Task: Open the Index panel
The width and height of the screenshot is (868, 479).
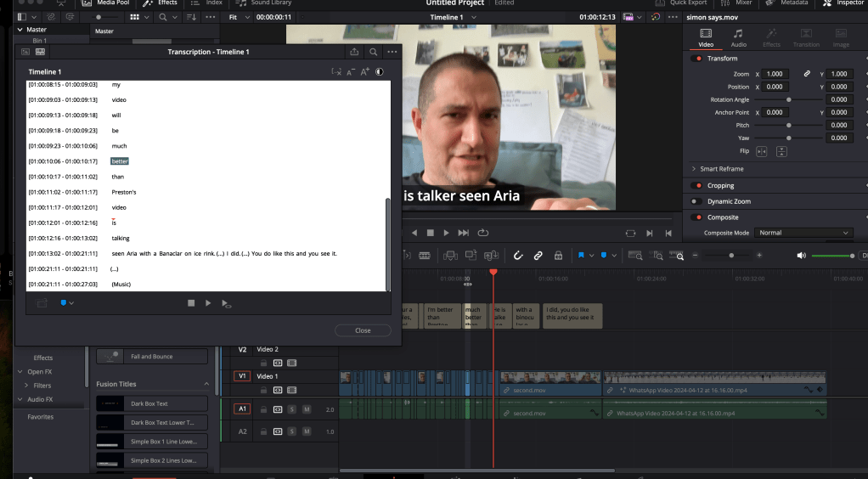Action: point(206,3)
